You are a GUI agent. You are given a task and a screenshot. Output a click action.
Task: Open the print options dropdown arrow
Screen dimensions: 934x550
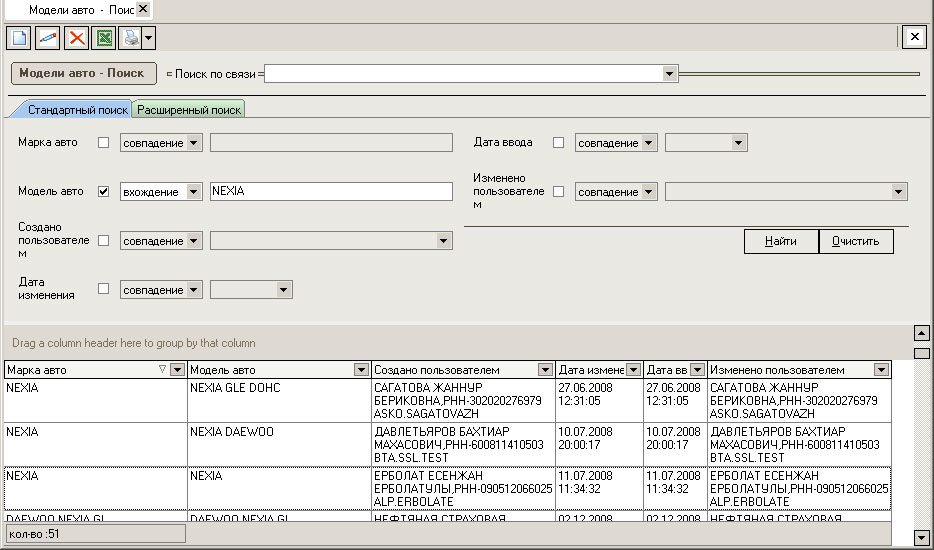point(148,38)
